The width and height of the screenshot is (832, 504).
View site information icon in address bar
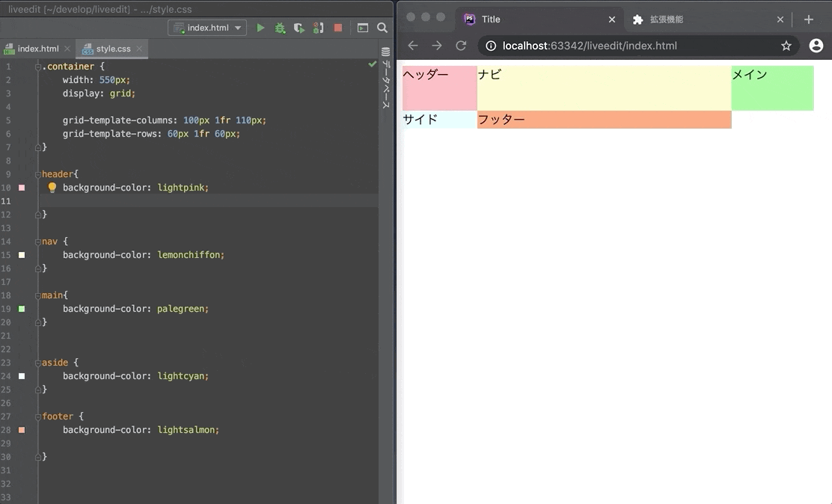(492, 46)
